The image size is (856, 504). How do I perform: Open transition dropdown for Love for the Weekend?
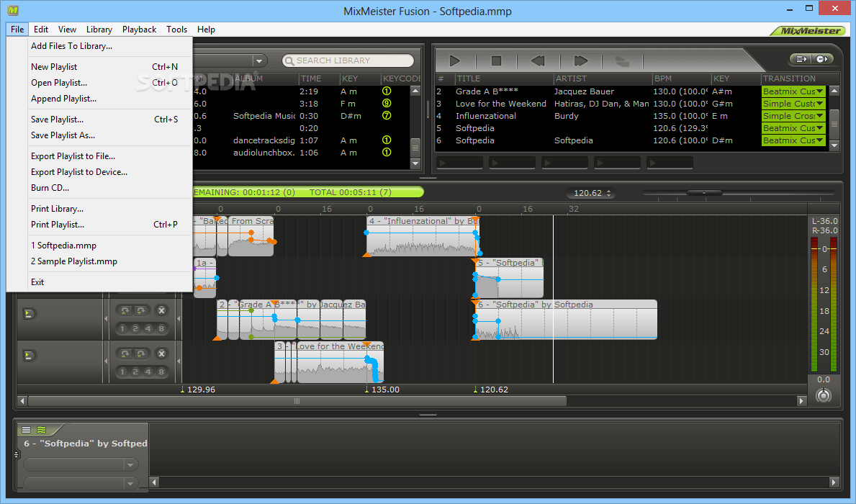coord(819,104)
